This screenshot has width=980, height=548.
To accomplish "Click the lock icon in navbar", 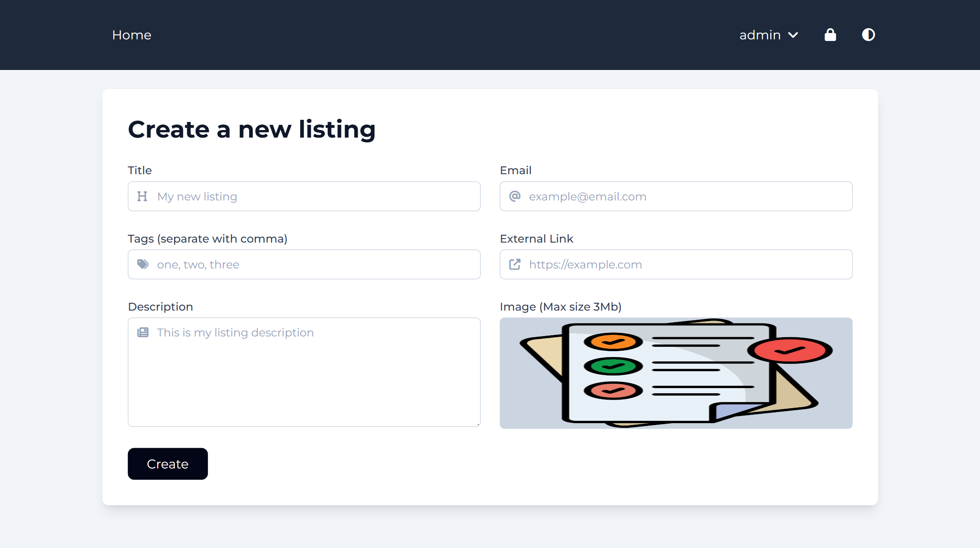I will pos(830,35).
